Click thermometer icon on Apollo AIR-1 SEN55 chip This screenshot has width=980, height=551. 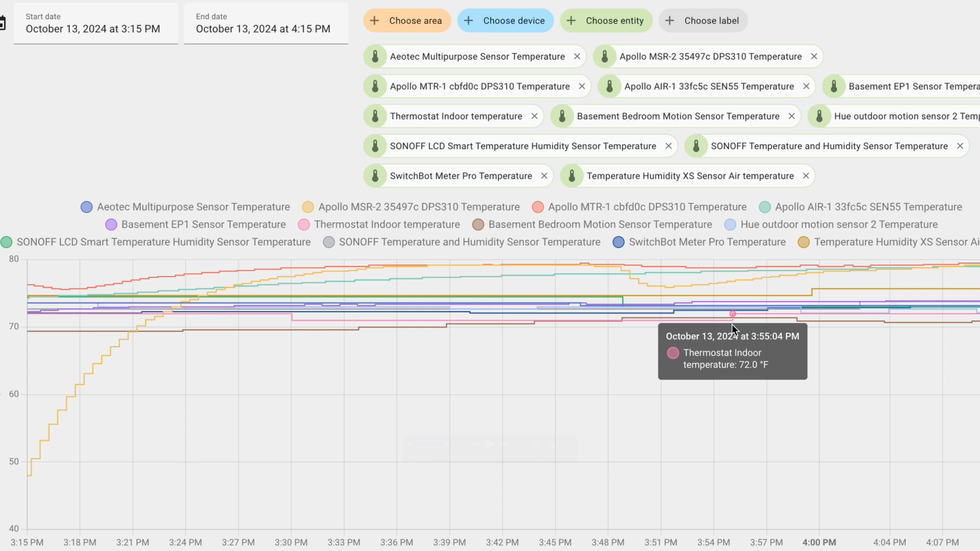coord(609,86)
